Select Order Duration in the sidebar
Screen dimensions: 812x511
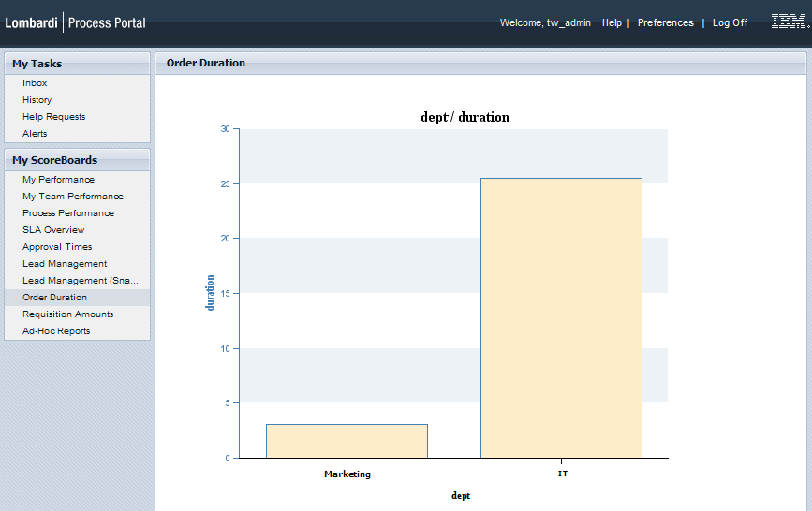[54, 298]
